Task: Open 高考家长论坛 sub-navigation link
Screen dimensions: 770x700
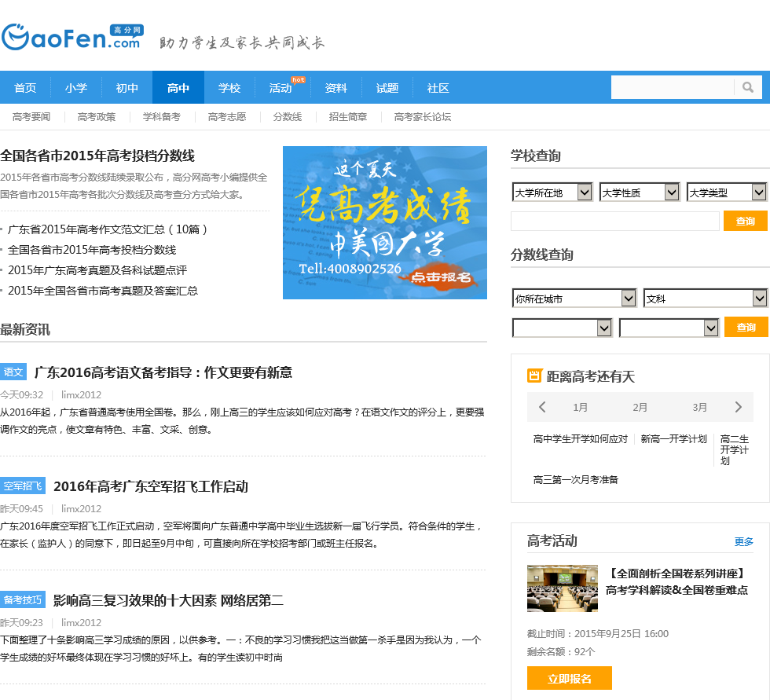Action: [x=423, y=117]
